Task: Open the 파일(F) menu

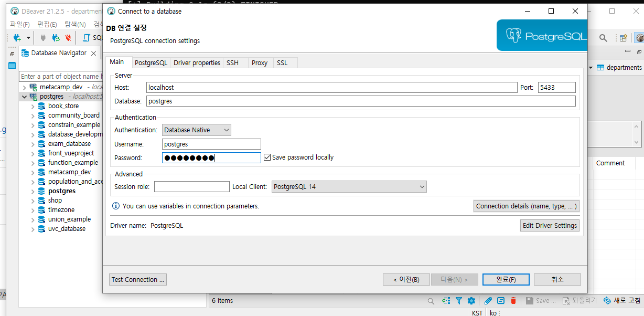Action: [x=20, y=24]
